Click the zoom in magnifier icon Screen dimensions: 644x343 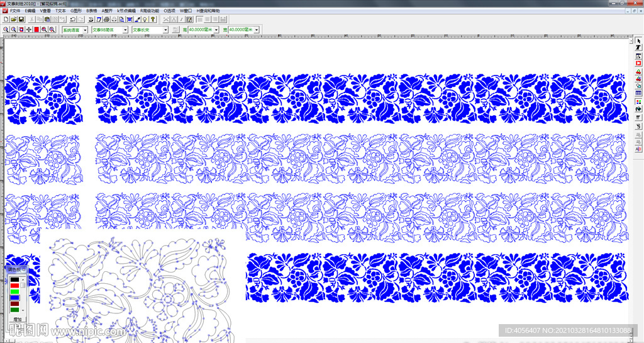6,30
